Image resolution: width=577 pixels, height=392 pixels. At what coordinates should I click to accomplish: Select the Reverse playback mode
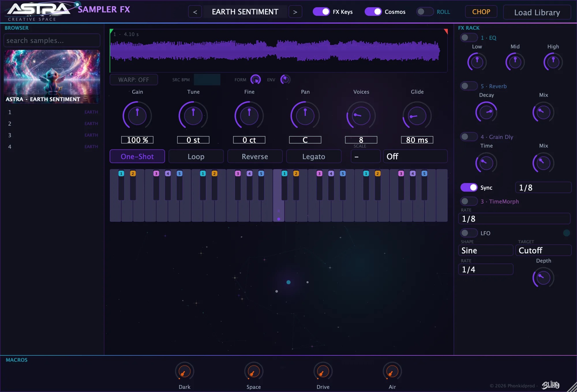255,156
